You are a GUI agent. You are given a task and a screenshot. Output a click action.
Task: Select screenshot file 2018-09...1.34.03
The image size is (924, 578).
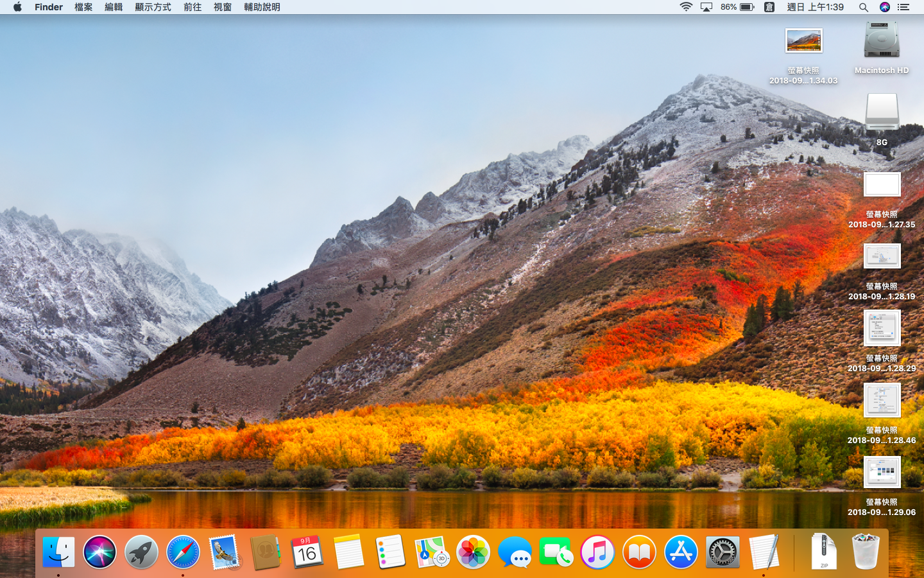click(x=803, y=41)
